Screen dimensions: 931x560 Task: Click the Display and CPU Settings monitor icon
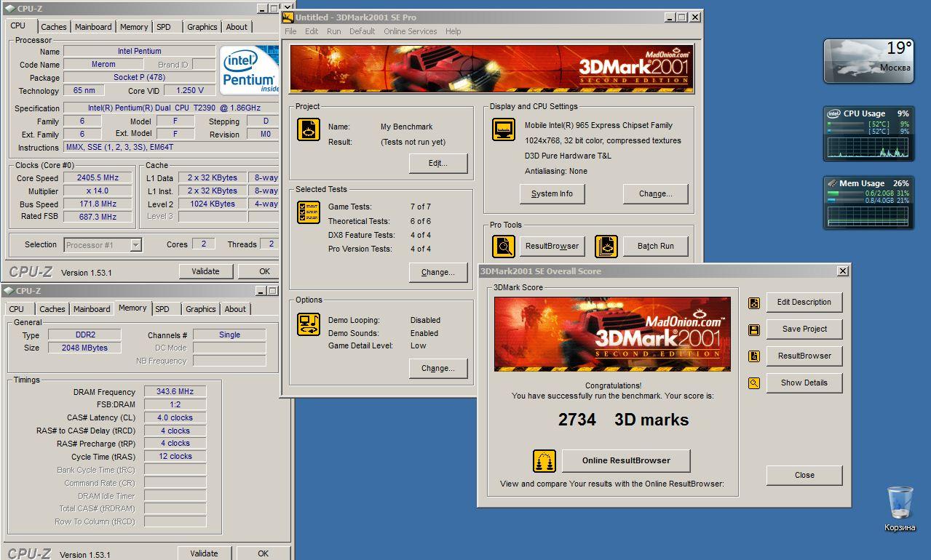(x=504, y=129)
